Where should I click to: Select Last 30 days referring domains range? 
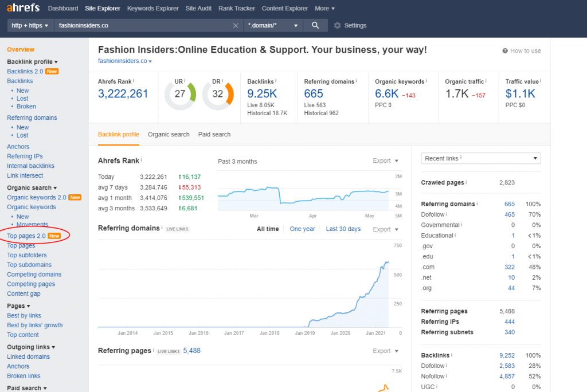[343, 229]
